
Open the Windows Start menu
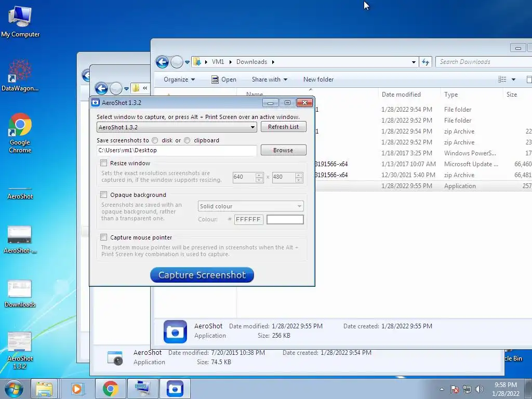pos(14,389)
